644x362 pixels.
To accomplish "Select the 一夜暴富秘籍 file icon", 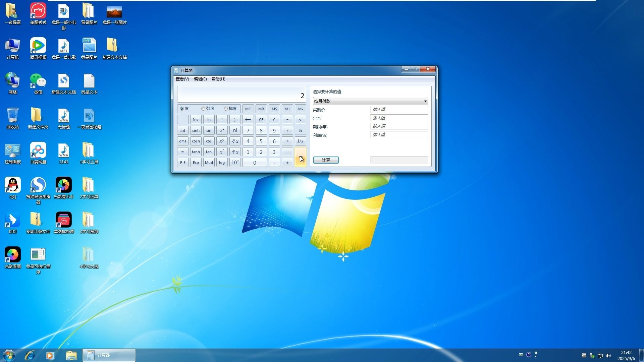I will [x=89, y=118].
